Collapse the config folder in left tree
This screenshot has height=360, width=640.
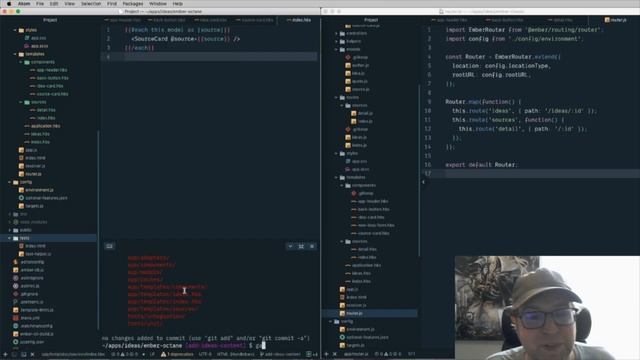pyautogui.click(x=10, y=182)
